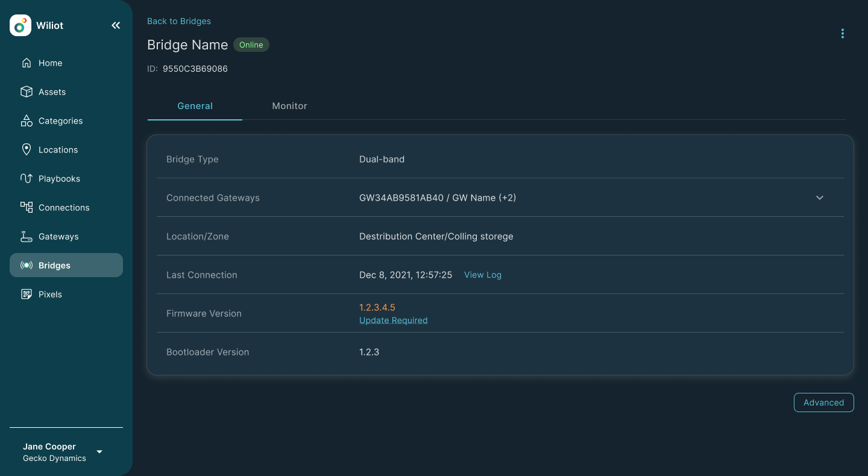Click GW34AB9581AB40 / GW Name text
Screen dimensions: 868x476
pos(438,198)
